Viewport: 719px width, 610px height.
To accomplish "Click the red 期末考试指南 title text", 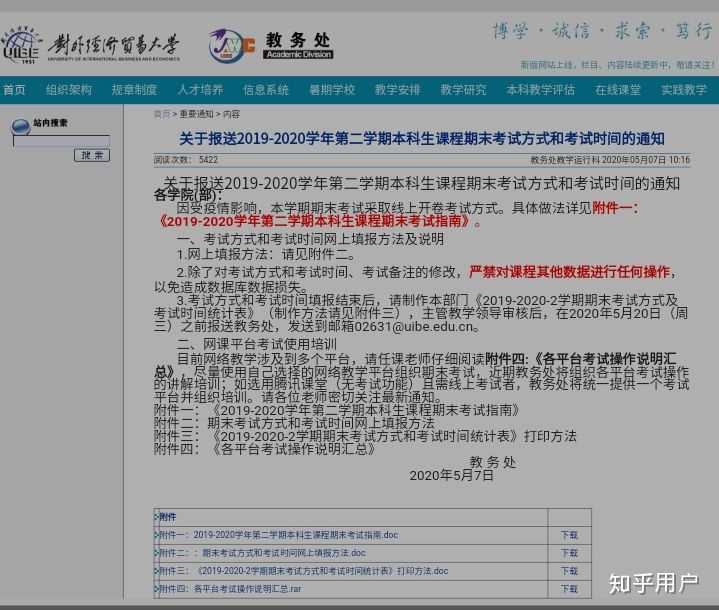I will tap(318, 221).
